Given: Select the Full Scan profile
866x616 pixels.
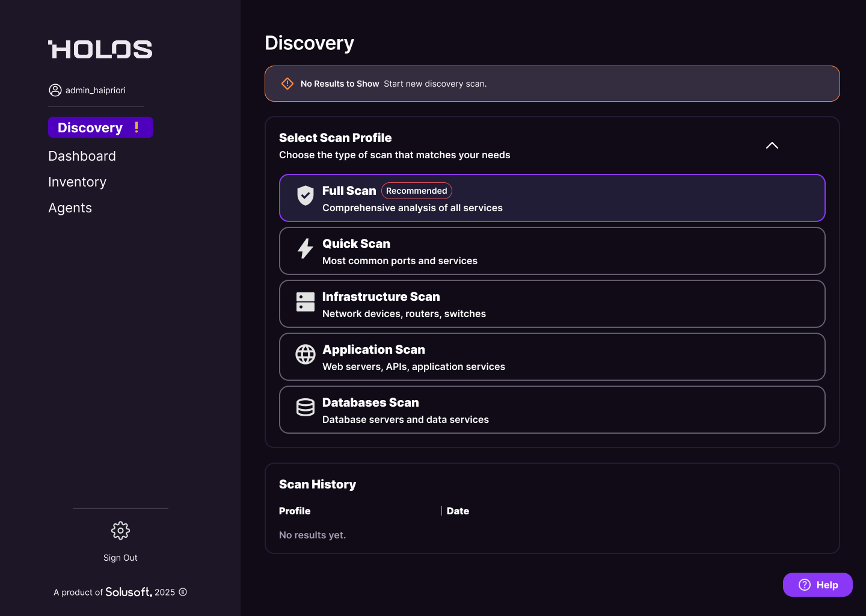Looking at the screenshot, I should tap(552, 198).
